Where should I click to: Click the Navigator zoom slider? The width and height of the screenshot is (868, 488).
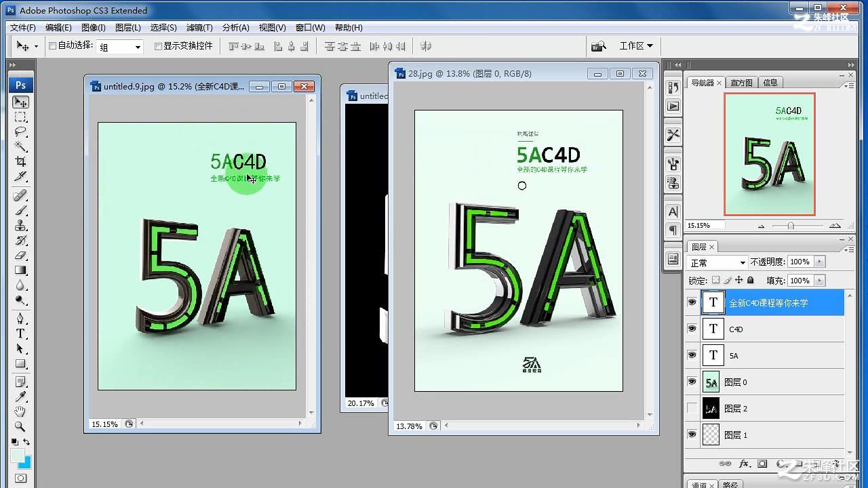791,225
